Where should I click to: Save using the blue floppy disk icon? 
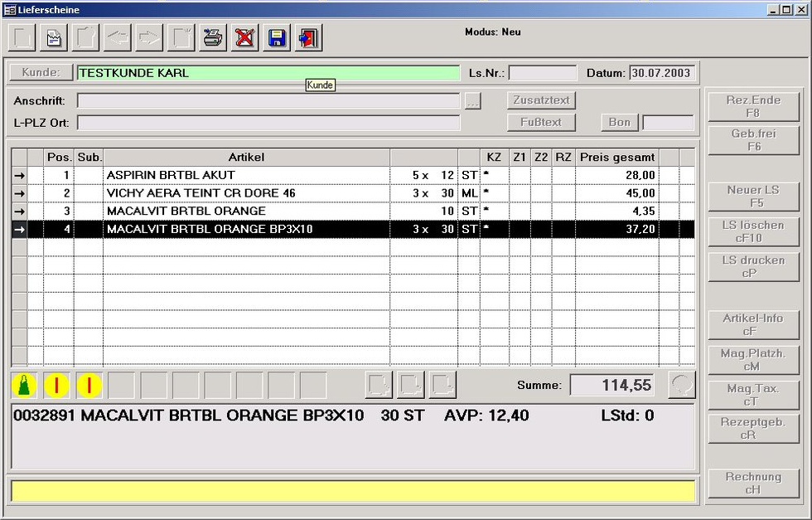[277, 37]
